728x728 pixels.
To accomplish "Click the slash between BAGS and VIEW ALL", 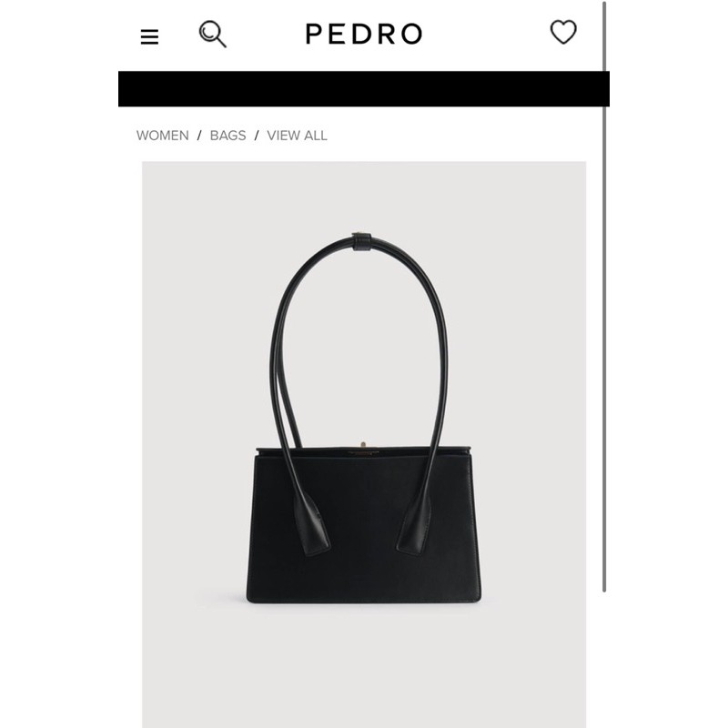I will pos(257,136).
